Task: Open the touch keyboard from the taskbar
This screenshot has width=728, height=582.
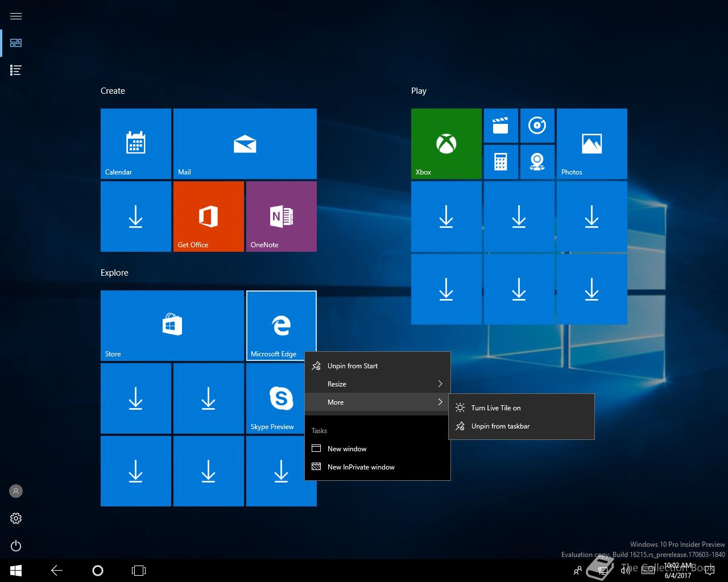Action: click(x=648, y=571)
